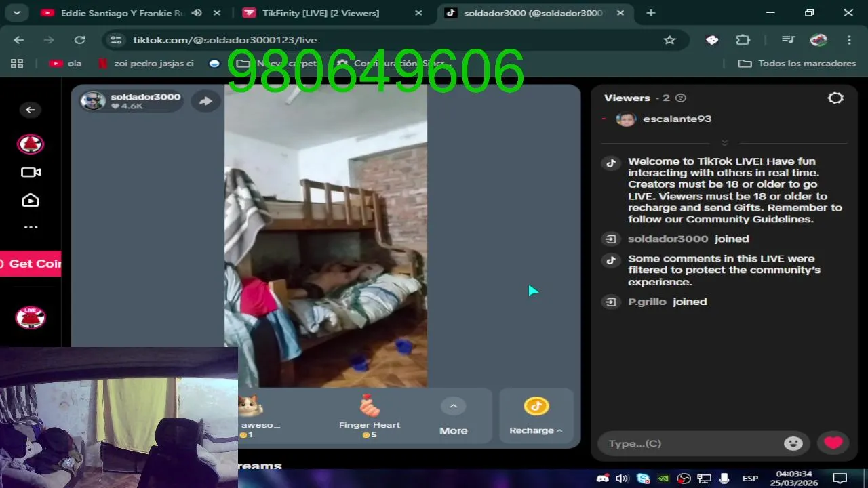Close the Eddie Santiago YouTube tab
The image size is (868, 488).
(x=216, y=13)
